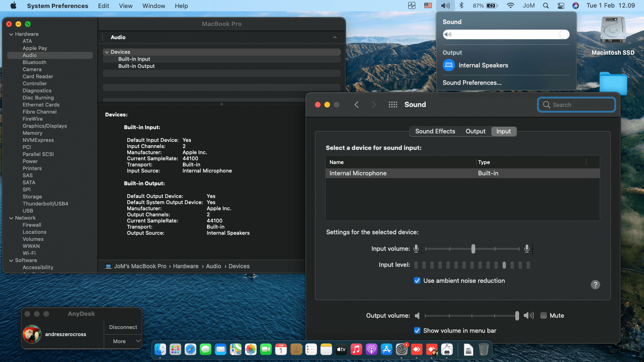
Task: Collapse the Devices tree in System Information
Action: click(107, 52)
